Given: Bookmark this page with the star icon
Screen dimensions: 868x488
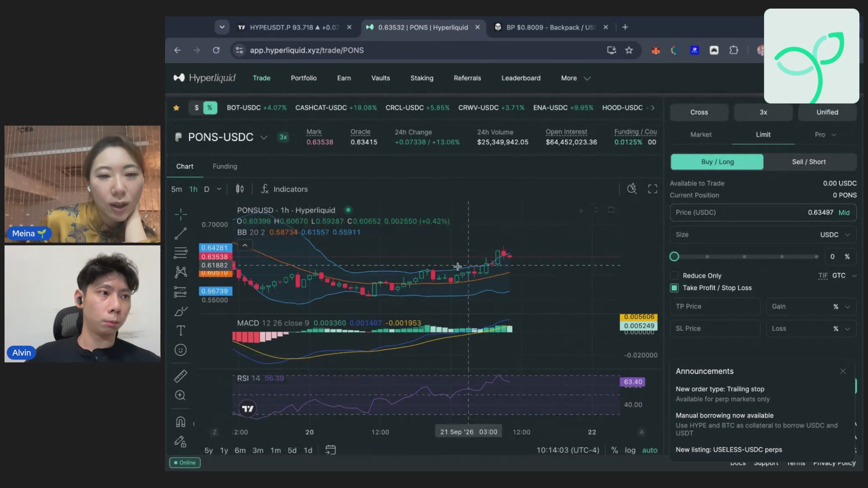Looking at the screenshot, I should (629, 50).
